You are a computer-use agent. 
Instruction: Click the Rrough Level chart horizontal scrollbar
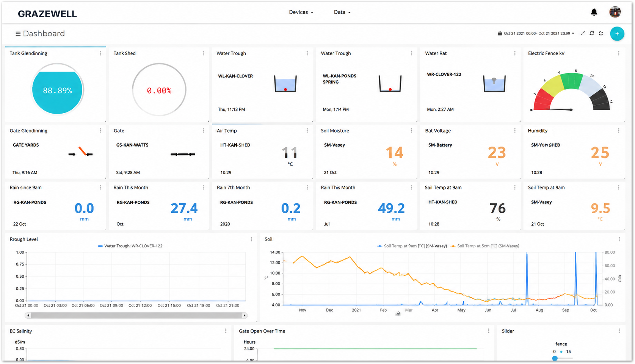[x=136, y=315]
